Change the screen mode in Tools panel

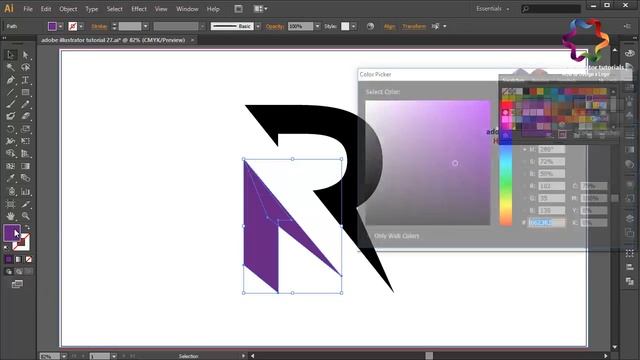pyautogui.click(x=17, y=284)
